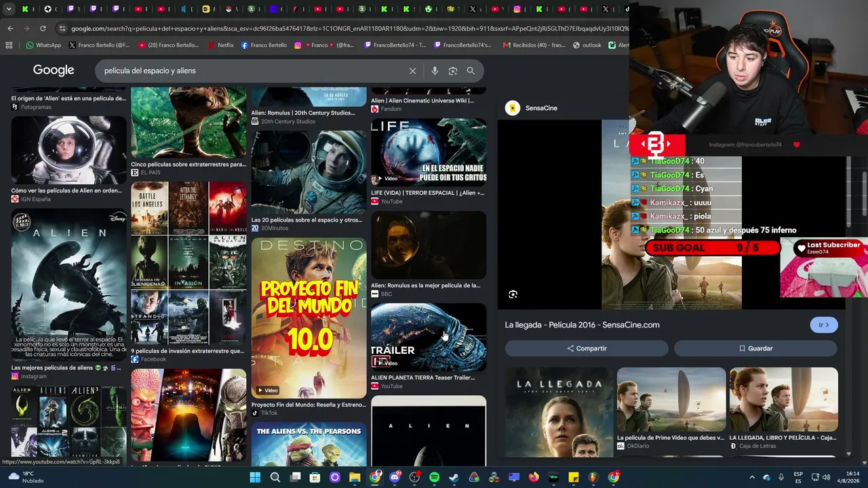This screenshot has height=488, width=868.
Task: Open the invasión extraterrestre Facebook collage
Action: (x=189, y=263)
